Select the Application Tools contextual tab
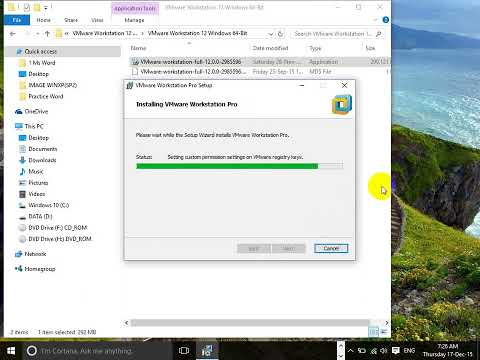The width and height of the screenshot is (480, 360). click(x=135, y=8)
